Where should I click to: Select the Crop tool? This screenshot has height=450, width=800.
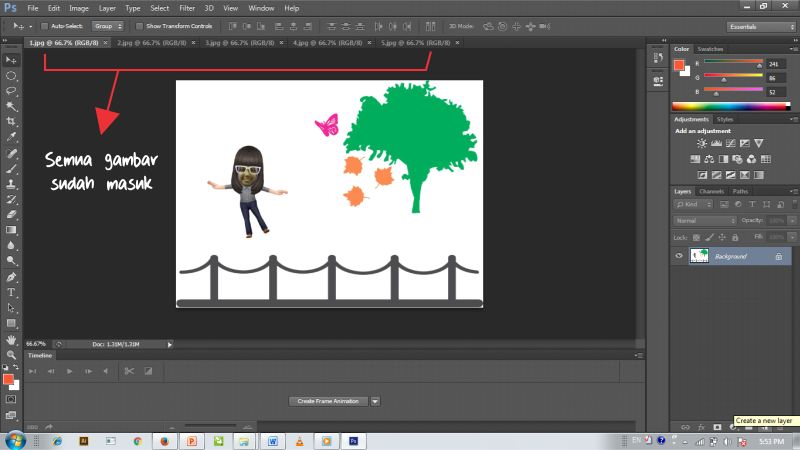(11, 121)
